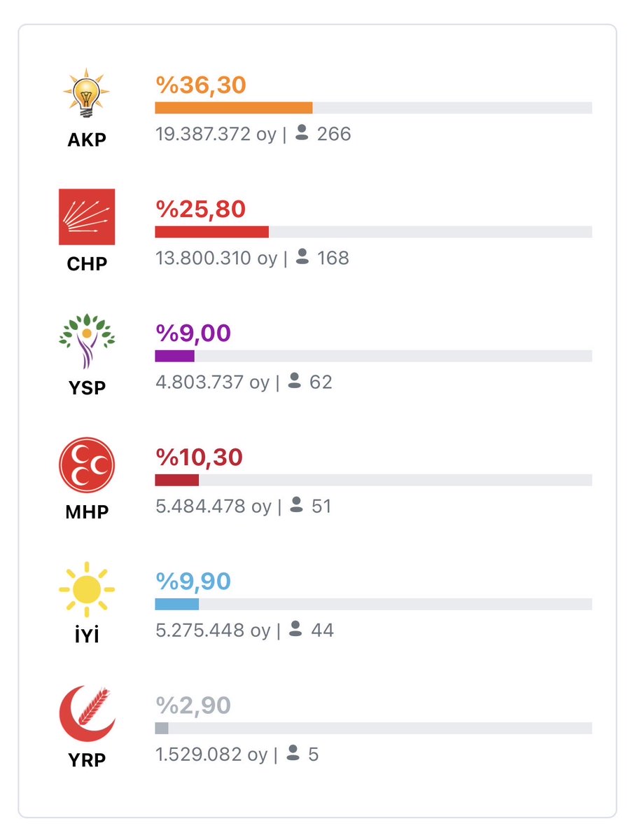Click the AKP light bulb logo
The width and height of the screenshot is (635, 840).
(x=86, y=92)
